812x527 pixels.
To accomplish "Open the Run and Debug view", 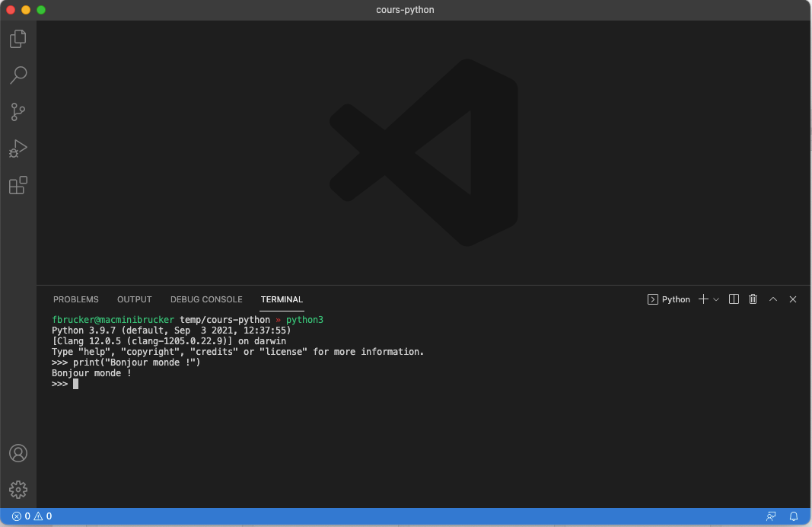I will coord(18,149).
